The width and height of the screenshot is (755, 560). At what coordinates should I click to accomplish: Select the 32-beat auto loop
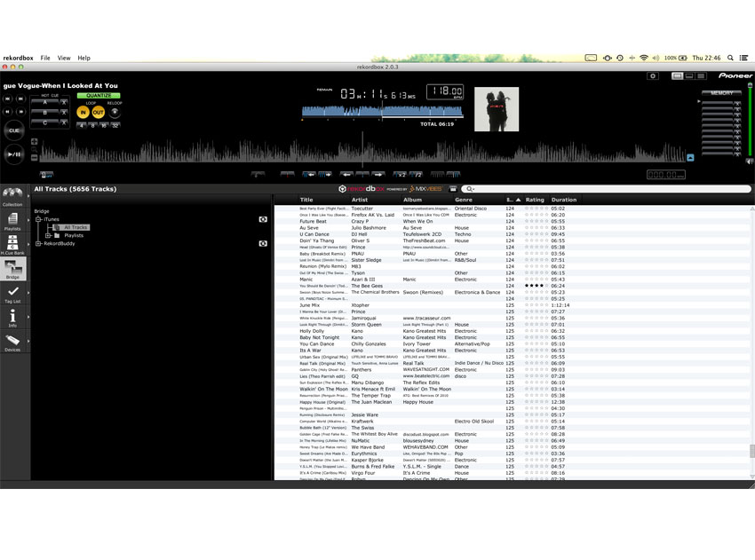pyautogui.click(x=115, y=125)
